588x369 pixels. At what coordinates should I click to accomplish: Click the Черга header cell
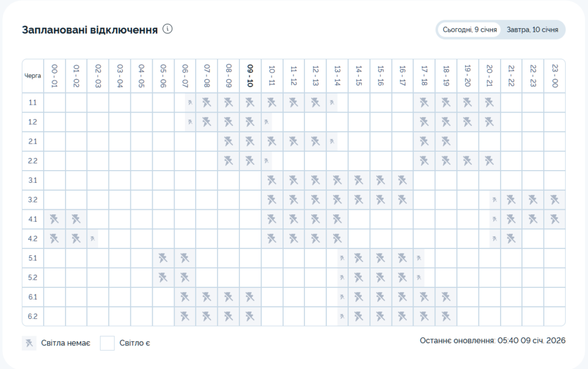(33, 75)
